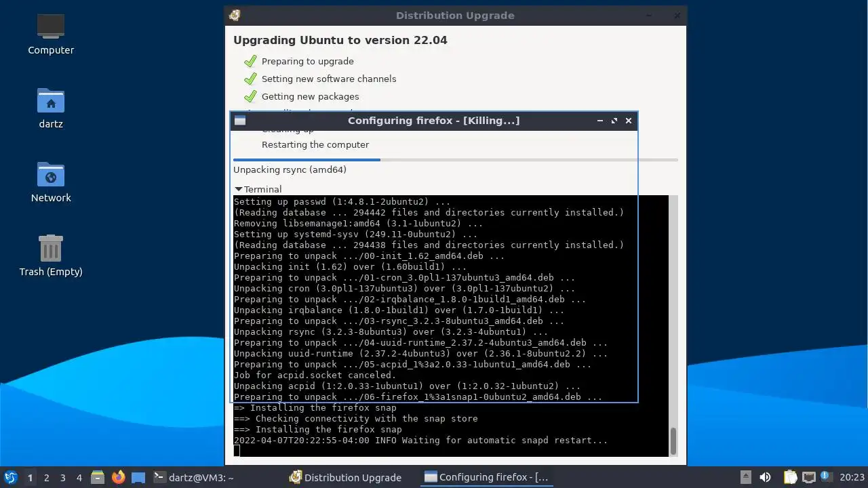This screenshot has height=488, width=868.
Task: Click the "Checking connectivity with the snap store" line
Action: click(x=355, y=418)
